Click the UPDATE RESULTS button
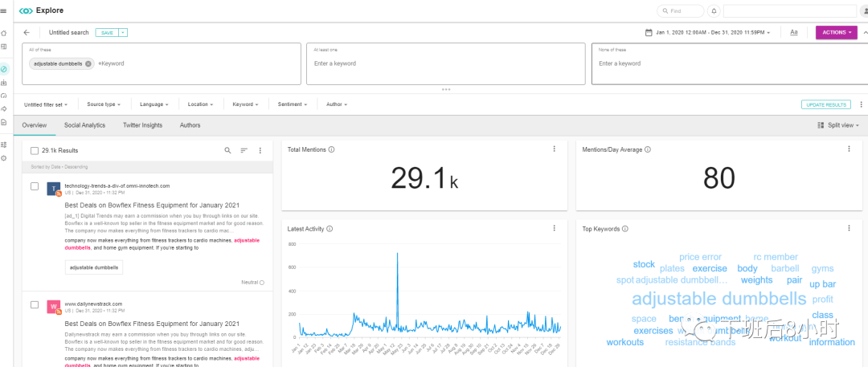Viewport: 868px width, 367px height. tap(825, 104)
